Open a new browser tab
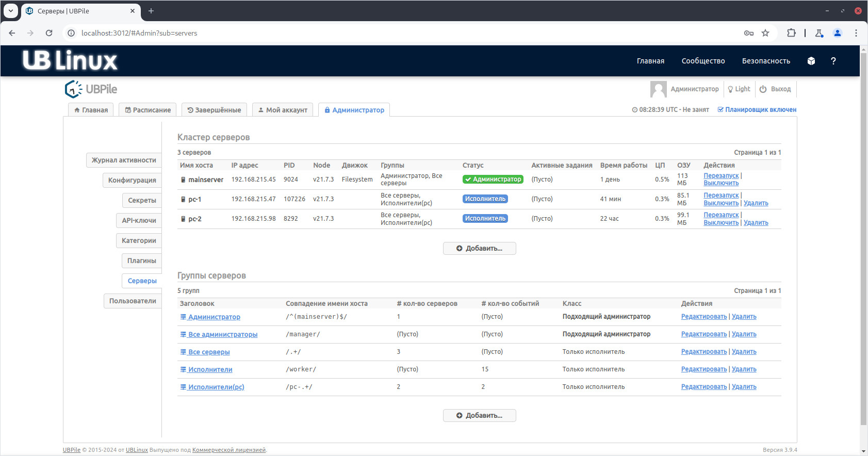Image resolution: width=868 pixels, height=456 pixels. point(151,11)
